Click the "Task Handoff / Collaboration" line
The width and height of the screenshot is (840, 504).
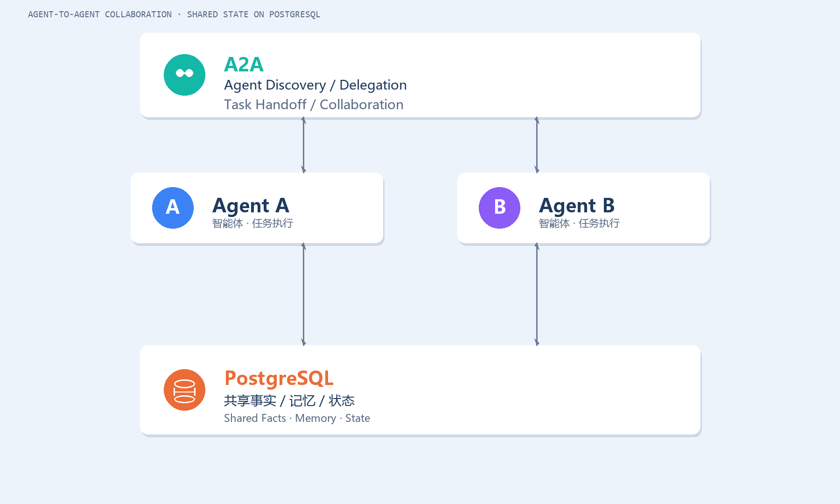click(314, 105)
